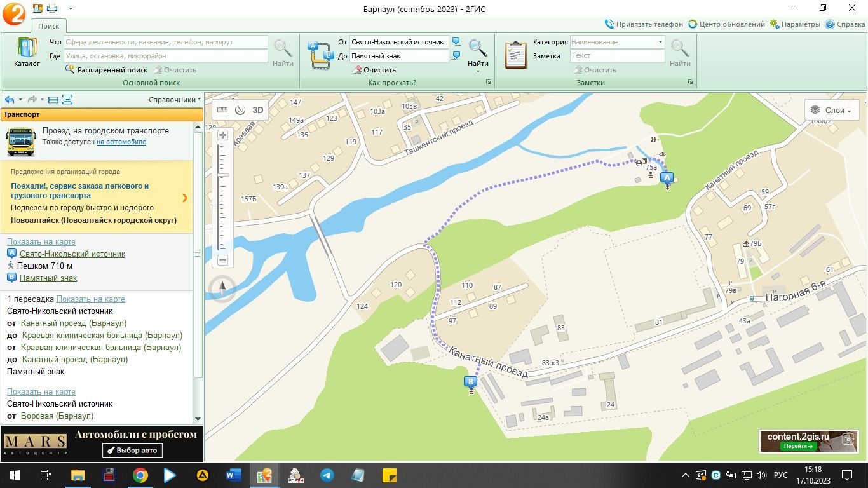Click the Заметка Текст input field

(617, 56)
